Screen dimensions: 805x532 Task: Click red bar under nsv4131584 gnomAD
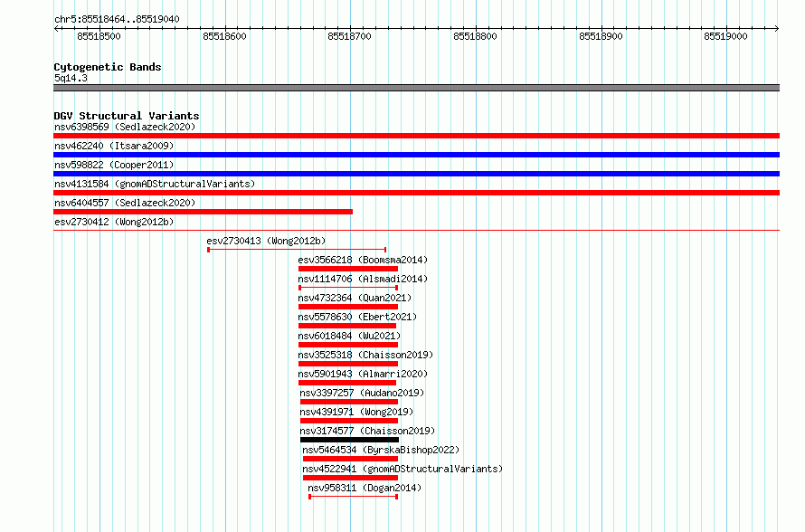click(416, 193)
